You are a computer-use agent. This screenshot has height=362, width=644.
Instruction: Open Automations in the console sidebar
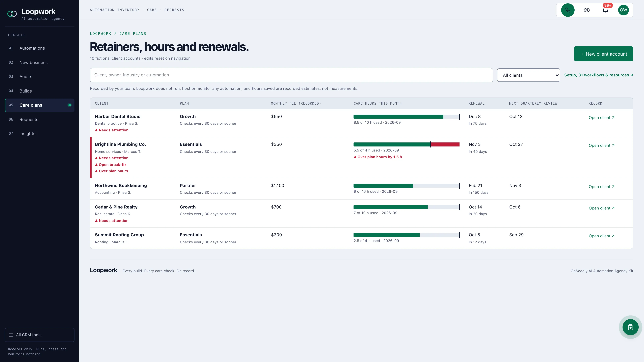[x=40, y=48]
